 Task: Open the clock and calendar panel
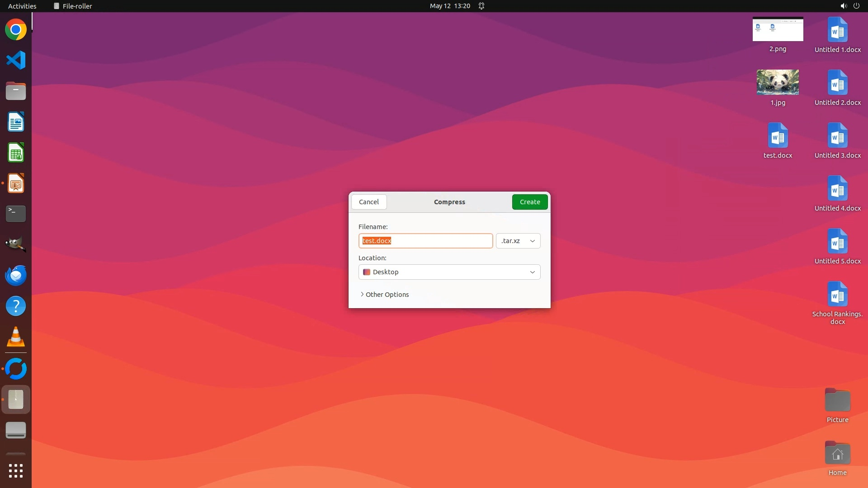pyautogui.click(x=450, y=6)
